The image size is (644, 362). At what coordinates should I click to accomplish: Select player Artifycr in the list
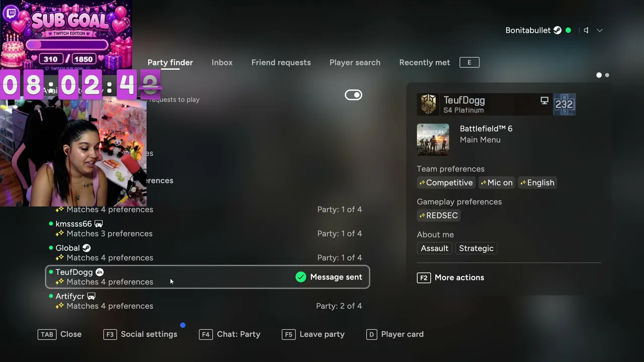(206, 301)
